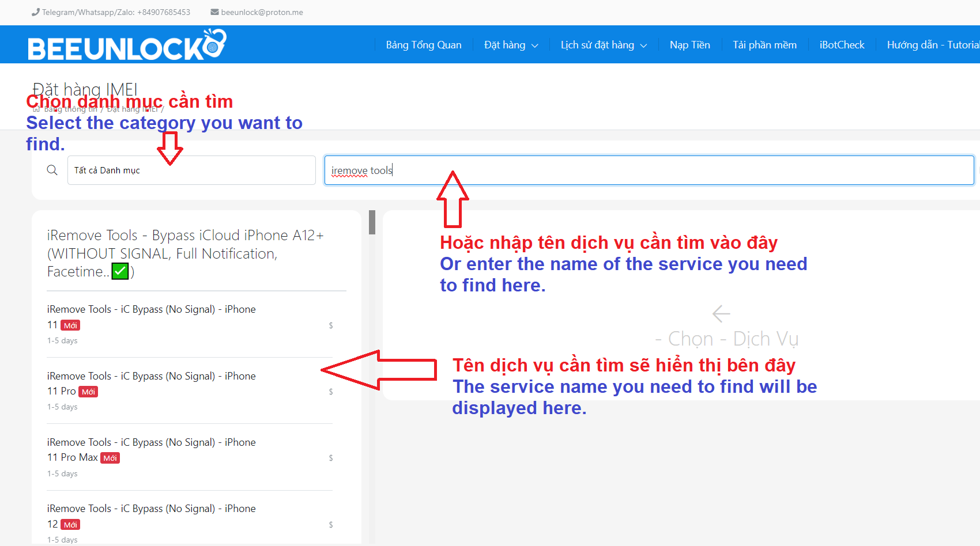Screen dimensions: 980x546
Task: Select iRemove Tools iC Bypass iPhone 11 service
Action: 190,324
